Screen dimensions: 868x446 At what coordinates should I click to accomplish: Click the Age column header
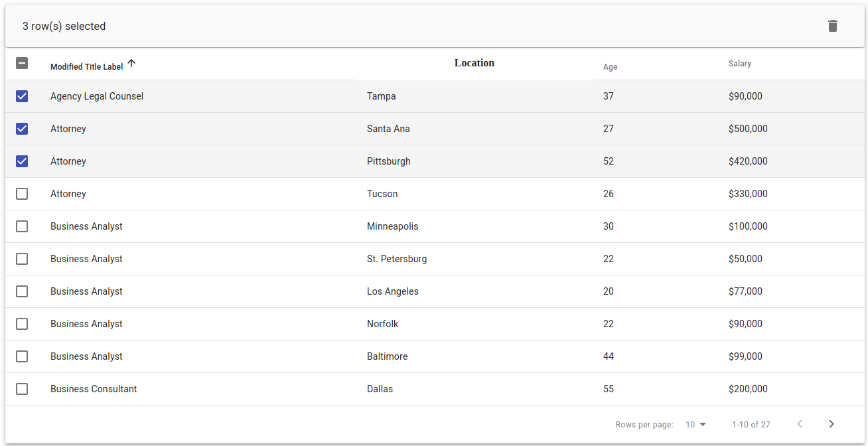pyautogui.click(x=609, y=66)
